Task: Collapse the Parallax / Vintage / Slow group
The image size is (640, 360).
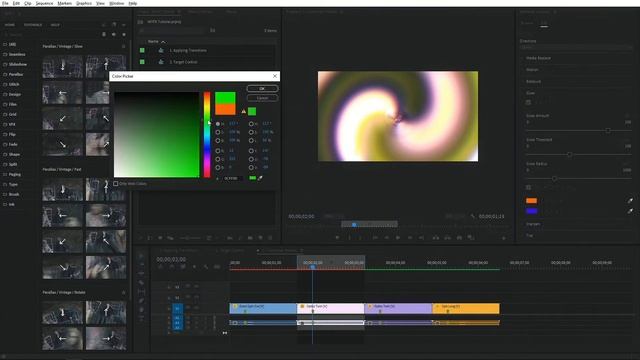Action: click(123, 47)
